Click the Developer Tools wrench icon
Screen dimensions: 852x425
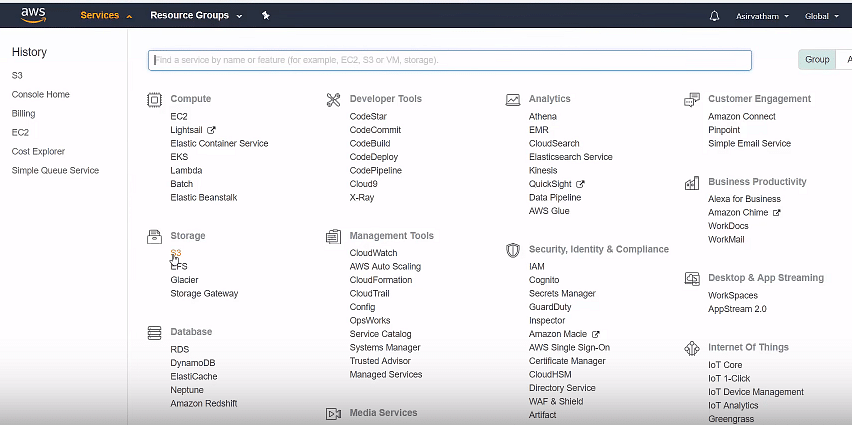(x=333, y=99)
